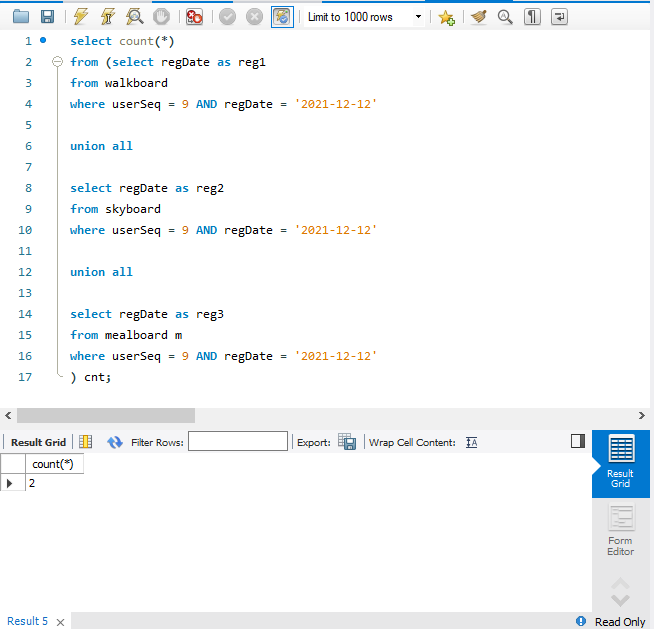This screenshot has height=629, width=654.
Task: Click down chevron on result side panel
Action: (x=620, y=601)
